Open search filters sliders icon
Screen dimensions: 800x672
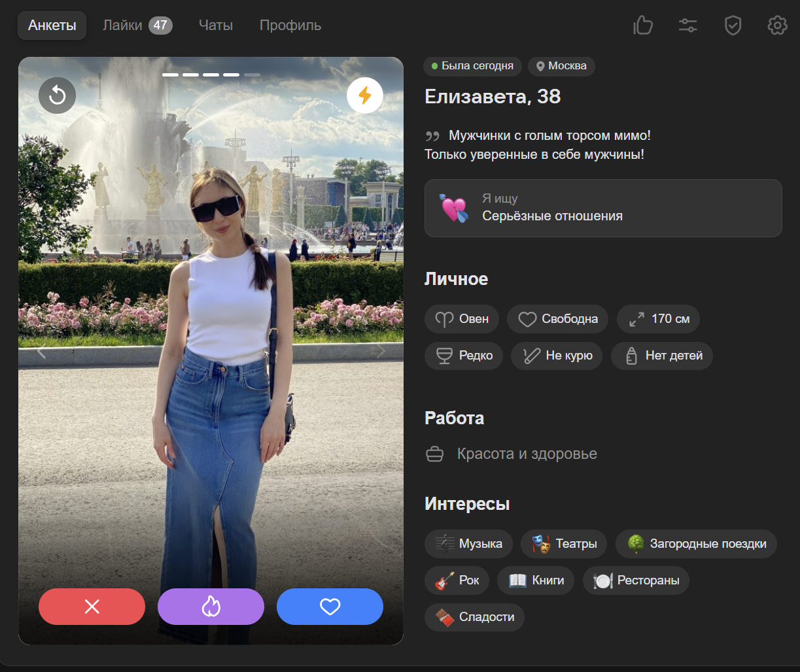pyautogui.click(x=687, y=25)
